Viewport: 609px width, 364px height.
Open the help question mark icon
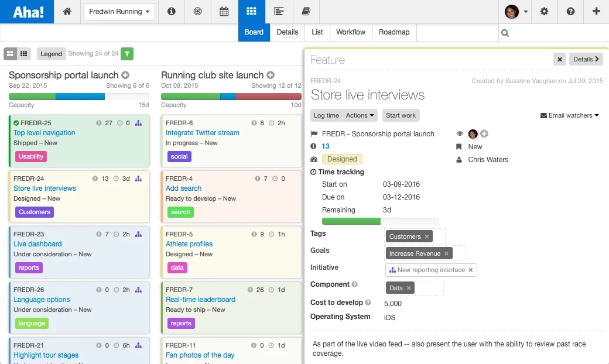[x=570, y=12]
